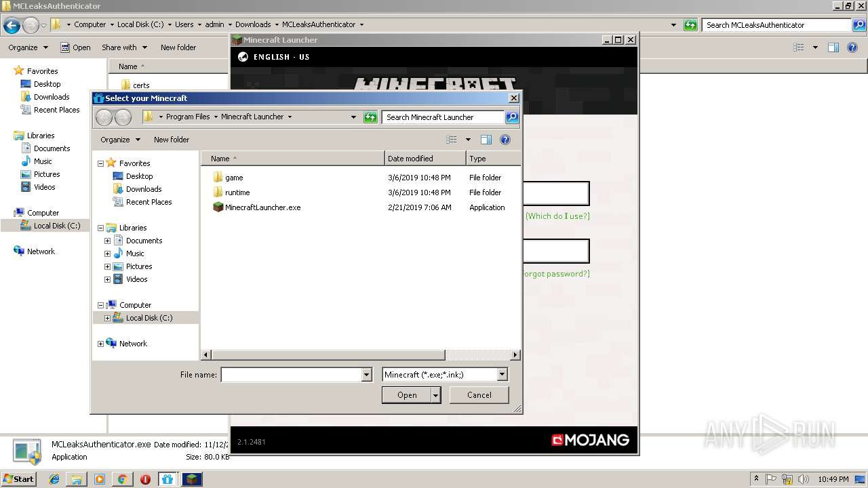Click the dialog forward navigation arrow
This screenshot has height=488, width=868.
point(123,117)
